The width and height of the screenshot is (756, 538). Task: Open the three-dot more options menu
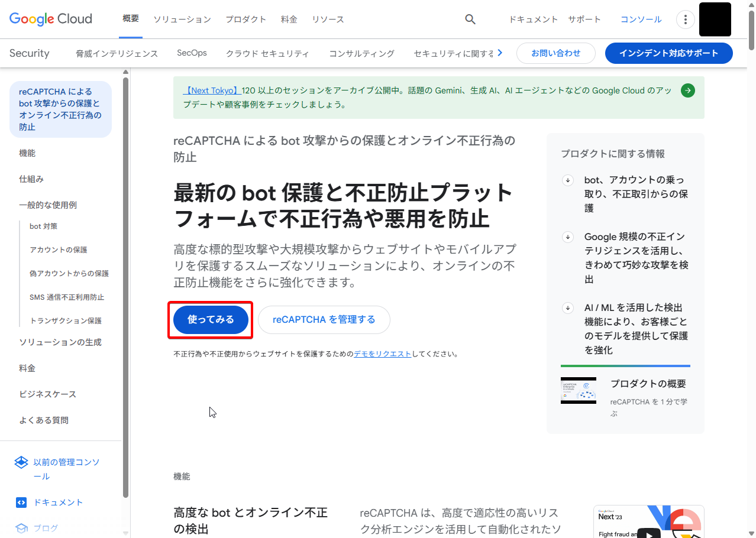click(685, 20)
